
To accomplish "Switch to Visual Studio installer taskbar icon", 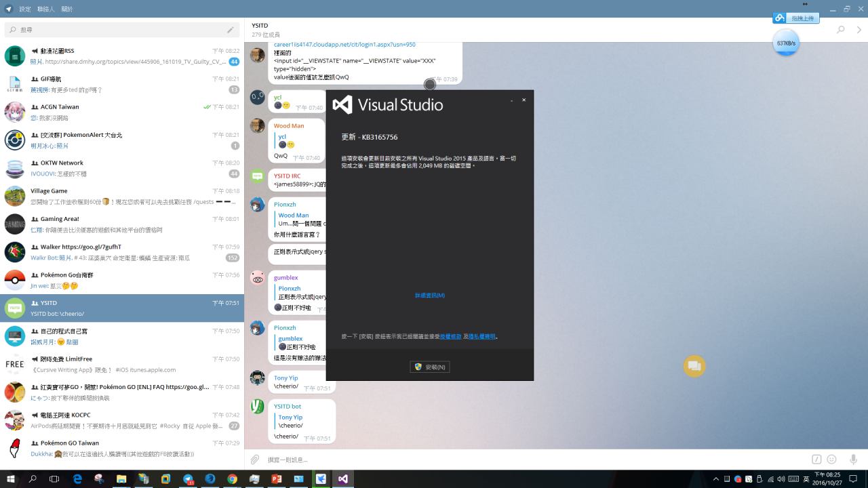I will tap(343, 479).
